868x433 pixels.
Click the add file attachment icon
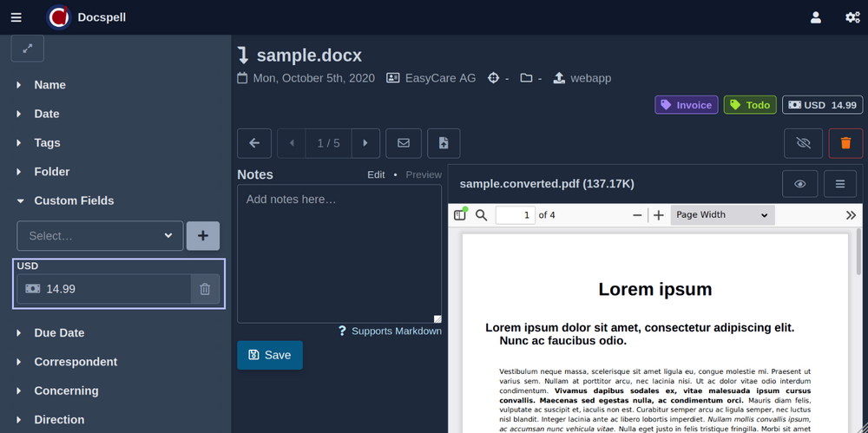pos(444,143)
